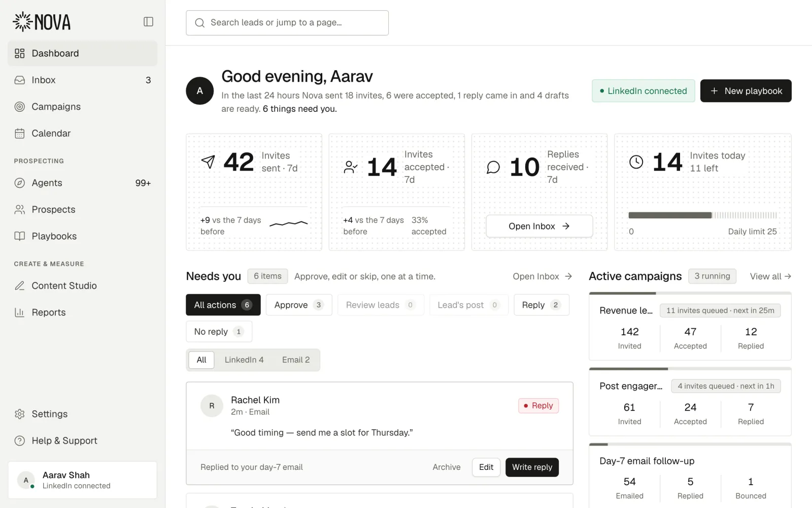The width and height of the screenshot is (812, 508).
Task: Select the All actions filter
Action: [223, 305]
